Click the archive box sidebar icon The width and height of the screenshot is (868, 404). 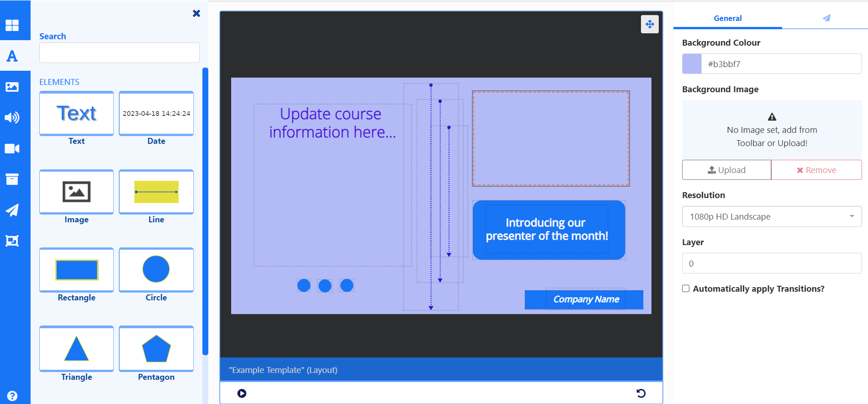point(12,179)
